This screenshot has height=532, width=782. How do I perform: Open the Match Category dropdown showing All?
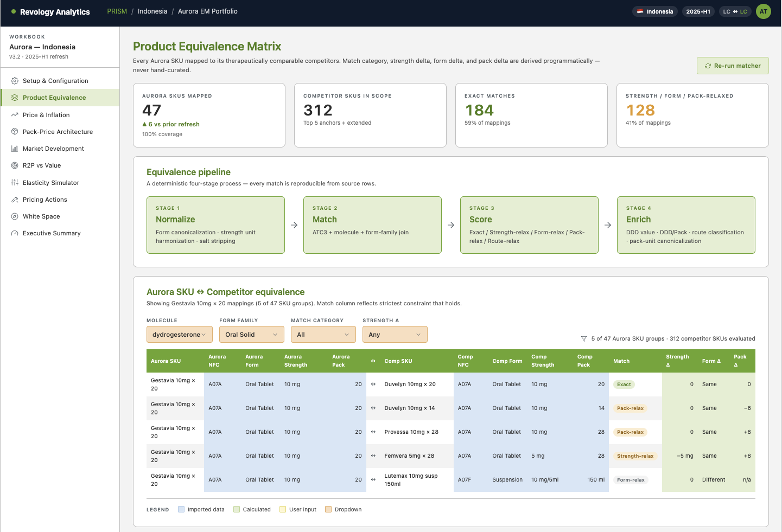pyautogui.click(x=323, y=335)
